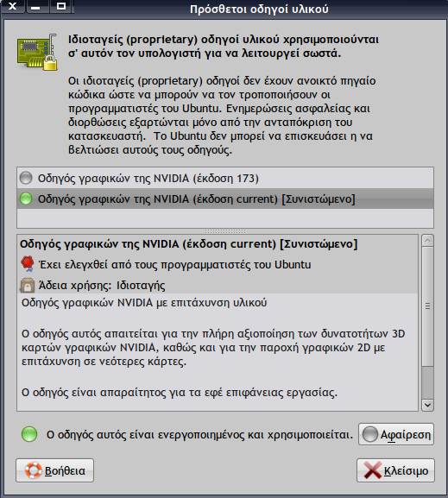This screenshot has height=498, width=448.
Task: Click the grey status indicator for NVIDIA 173
Action: tap(26, 178)
